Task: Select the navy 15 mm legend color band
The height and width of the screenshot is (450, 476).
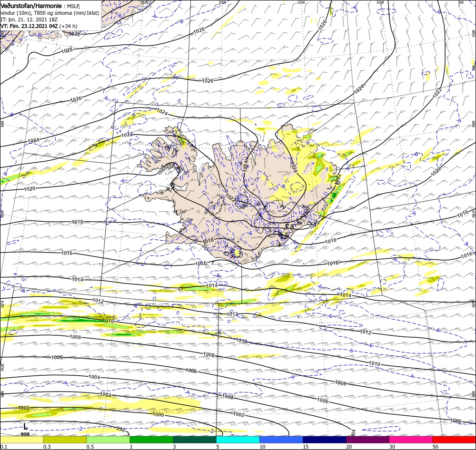Action: [x=325, y=440]
